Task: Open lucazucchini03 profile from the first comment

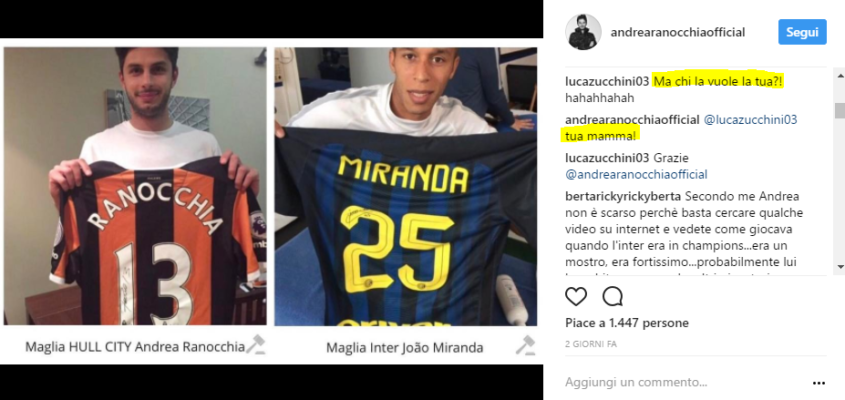Action: pos(607,81)
